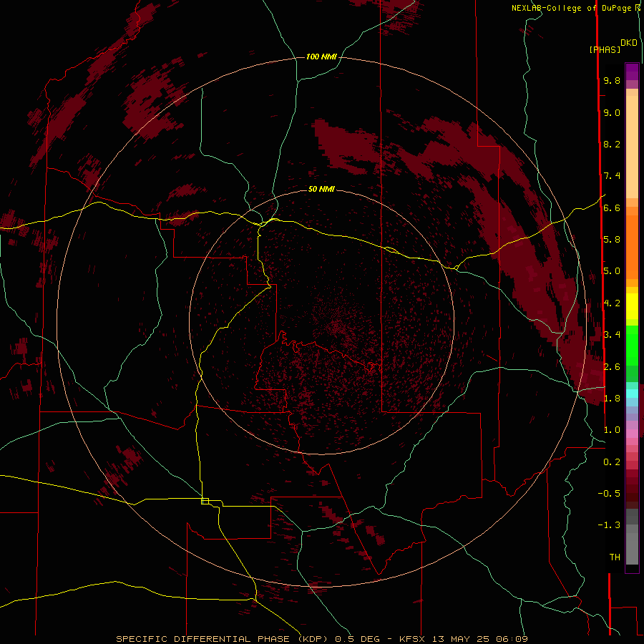Screen dimensions: 644x644
Task: Select the [PHAS] units label
Action: pyautogui.click(x=605, y=50)
